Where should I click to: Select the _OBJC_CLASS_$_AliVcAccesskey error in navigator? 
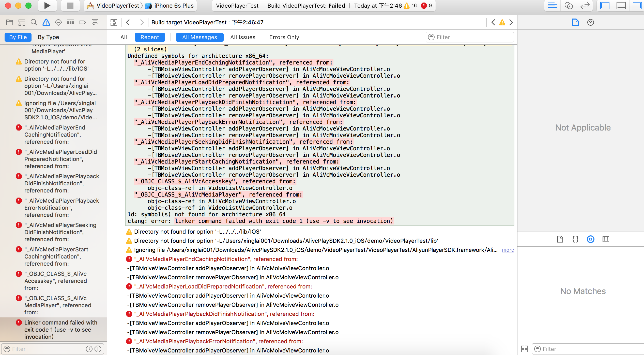[53, 281]
